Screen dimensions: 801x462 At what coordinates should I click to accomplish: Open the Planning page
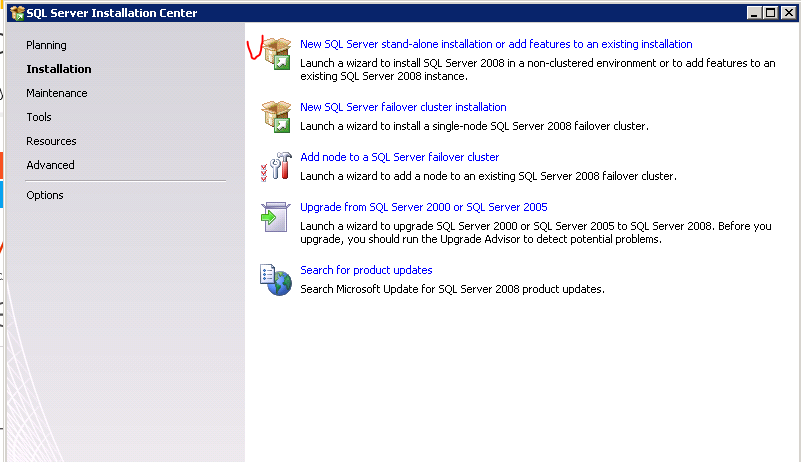(46, 45)
